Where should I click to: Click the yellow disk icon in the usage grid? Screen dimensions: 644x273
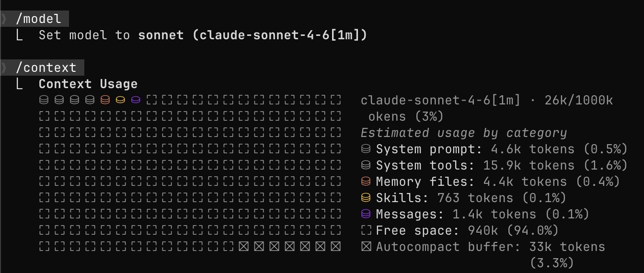pos(121,100)
